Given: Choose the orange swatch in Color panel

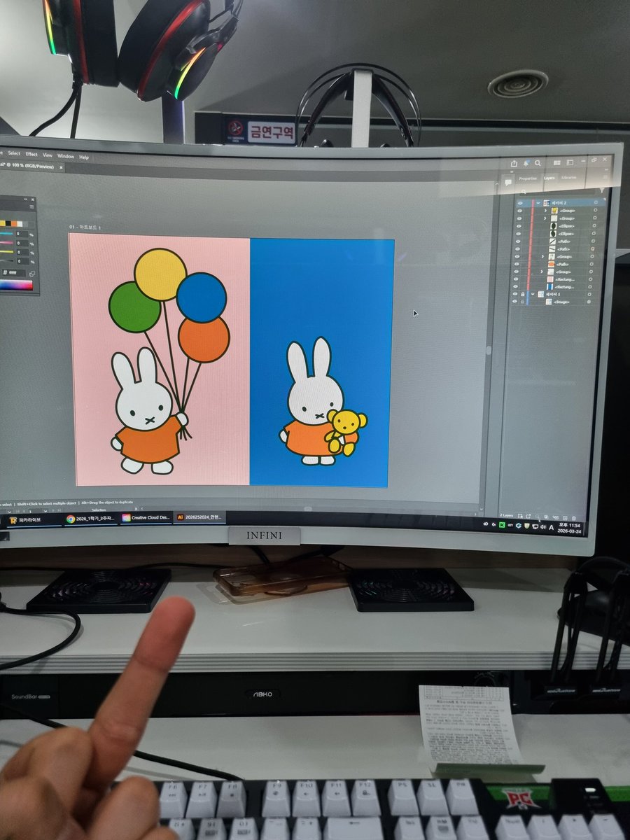Looking at the screenshot, I should point(14,223).
